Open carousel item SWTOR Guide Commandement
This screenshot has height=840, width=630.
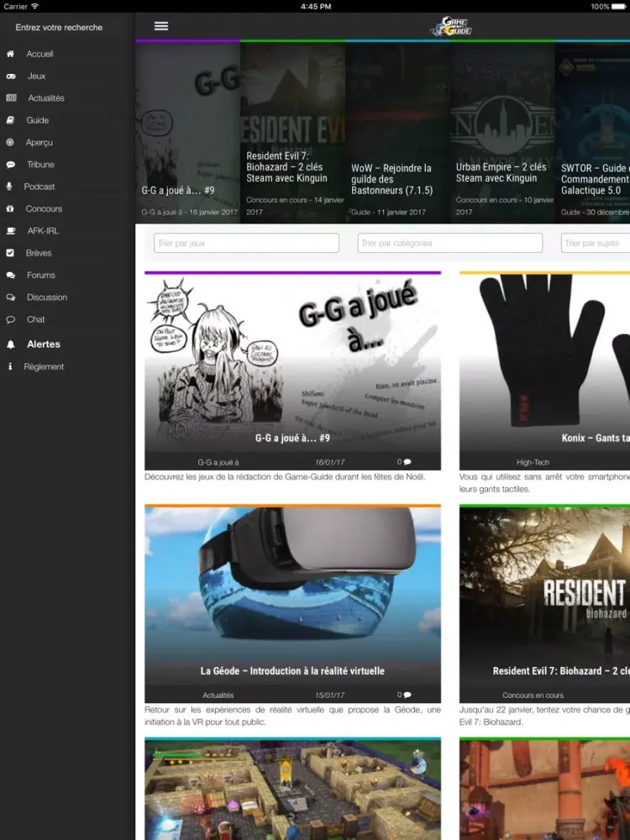coord(592,133)
